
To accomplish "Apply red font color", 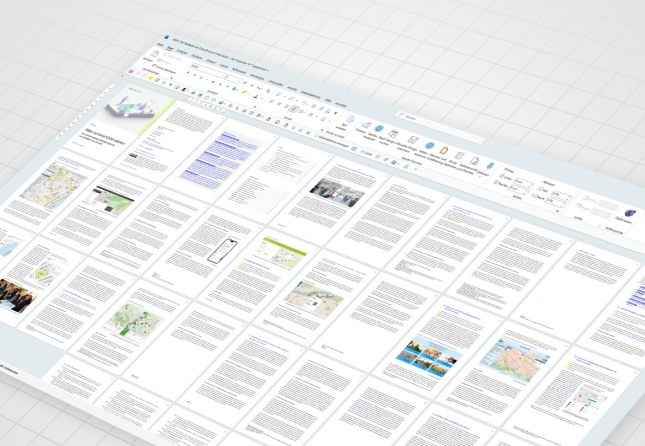I will point(255,97).
